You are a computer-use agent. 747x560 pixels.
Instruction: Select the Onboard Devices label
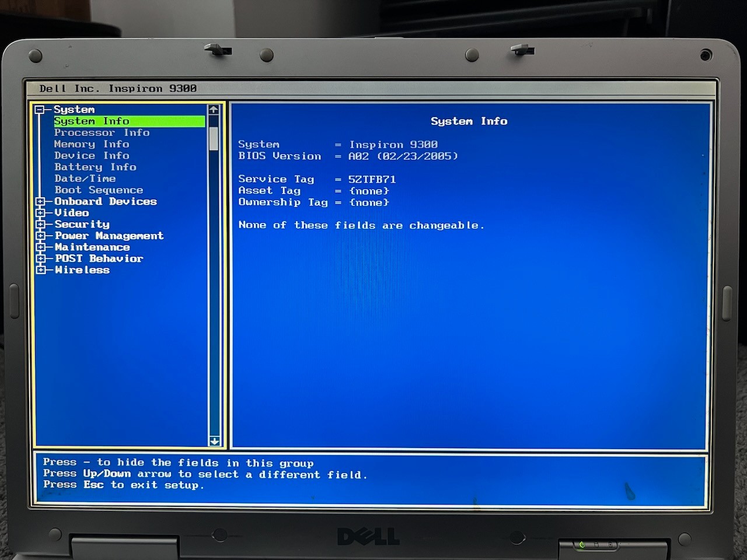click(106, 202)
